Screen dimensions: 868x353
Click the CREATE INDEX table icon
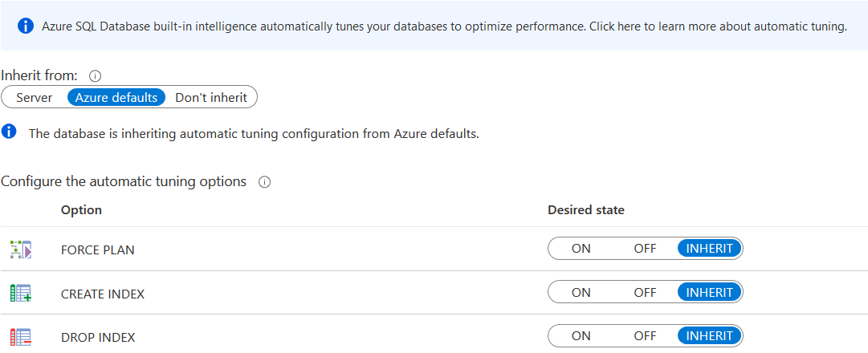click(21, 293)
